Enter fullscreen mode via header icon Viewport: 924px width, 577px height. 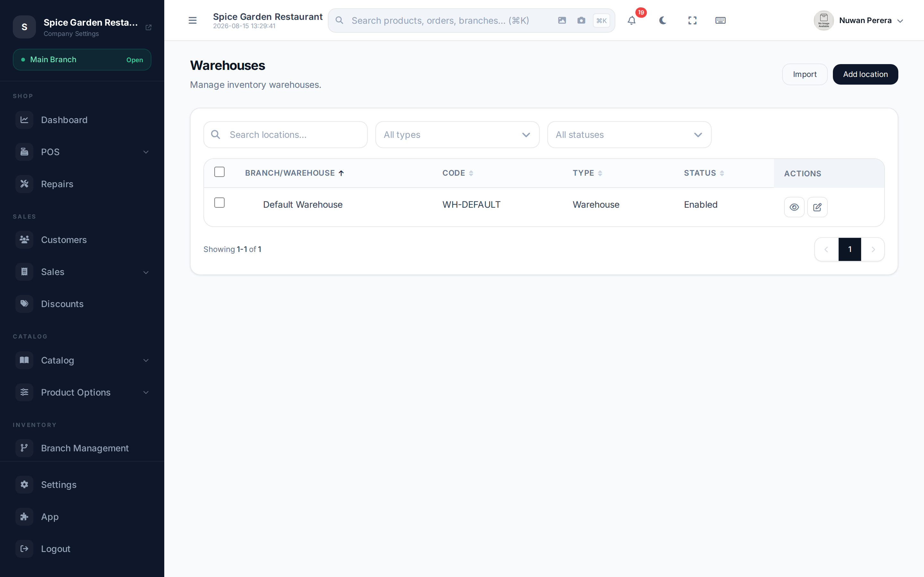pos(692,21)
